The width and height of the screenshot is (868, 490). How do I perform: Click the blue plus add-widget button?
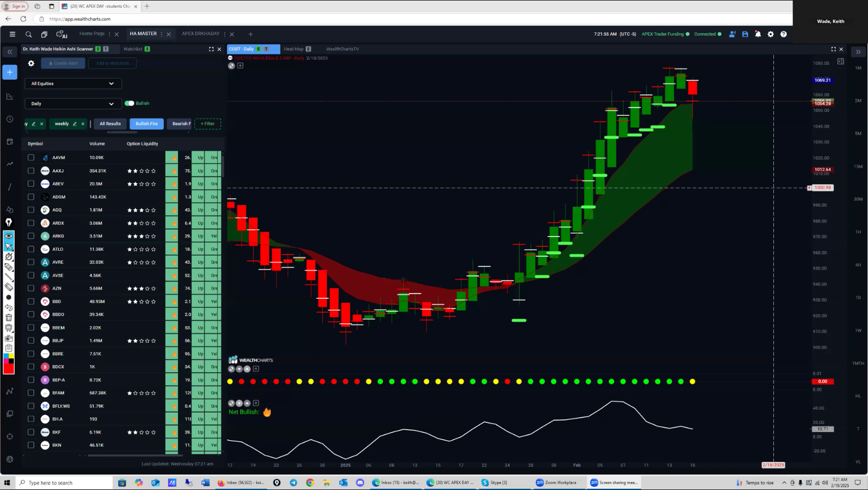click(x=9, y=72)
